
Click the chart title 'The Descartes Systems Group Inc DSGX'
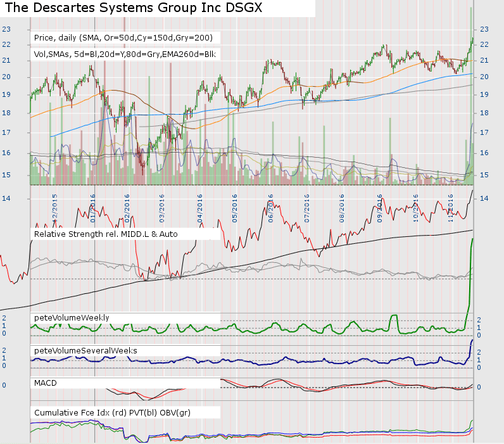pos(134,8)
